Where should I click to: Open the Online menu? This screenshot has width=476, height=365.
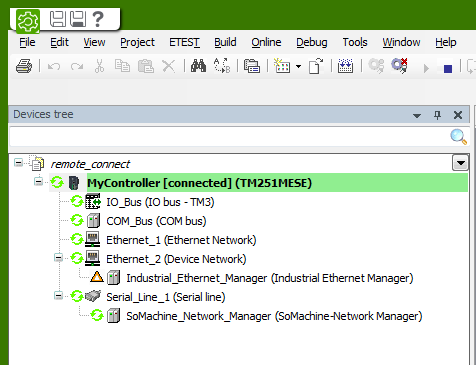pyautogui.click(x=266, y=42)
